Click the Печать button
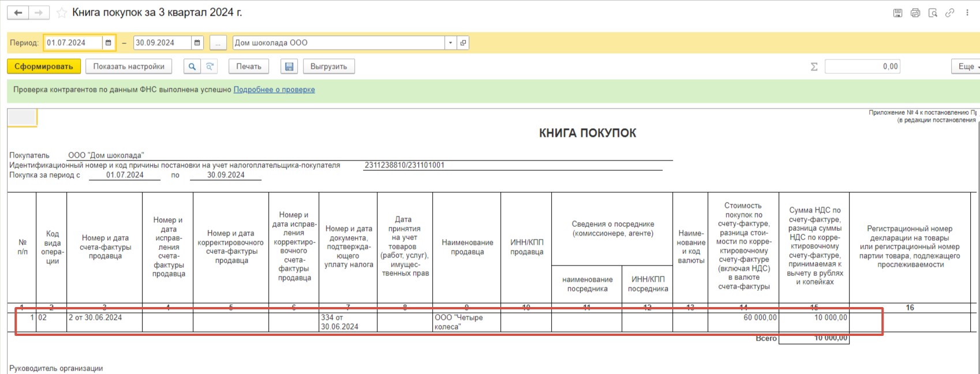 pyautogui.click(x=249, y=66)
